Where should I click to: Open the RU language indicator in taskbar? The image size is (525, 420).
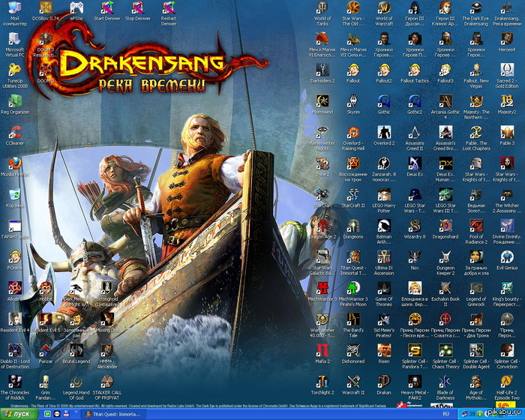tap(446, 413)
